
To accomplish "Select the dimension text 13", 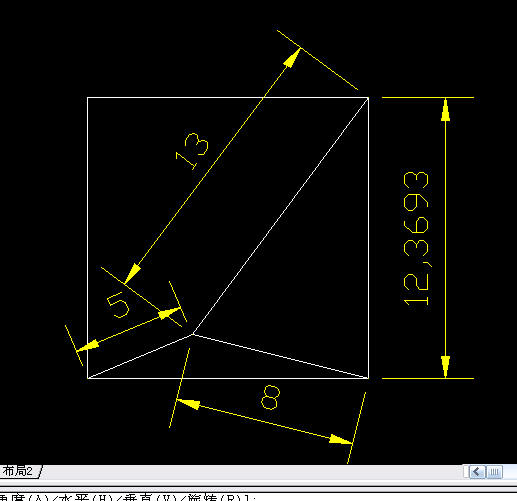I will point(193,151).
